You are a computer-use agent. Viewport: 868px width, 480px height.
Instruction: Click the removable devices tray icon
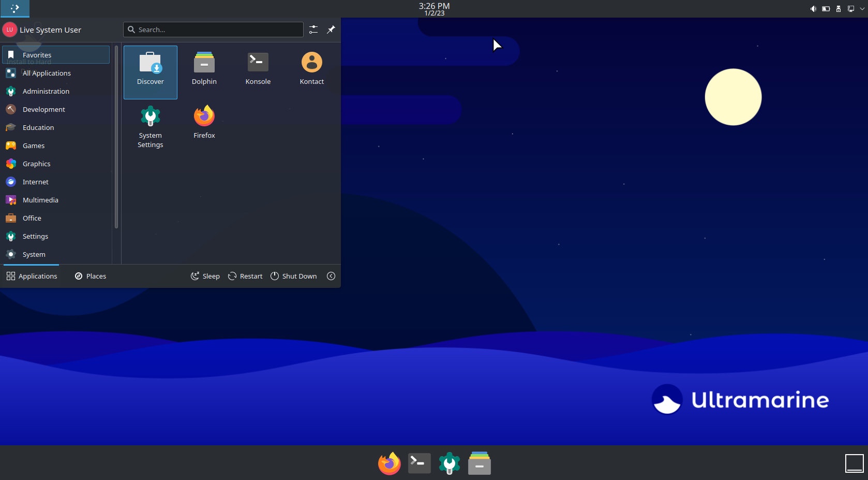point(838,9)
